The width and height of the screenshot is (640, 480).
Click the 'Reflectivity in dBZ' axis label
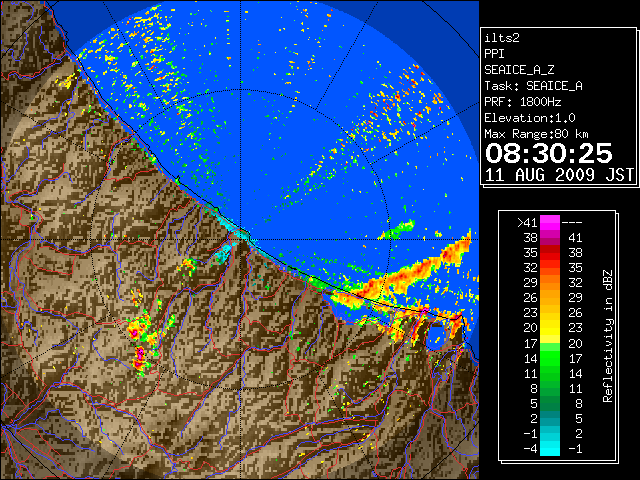coord(608,336)
